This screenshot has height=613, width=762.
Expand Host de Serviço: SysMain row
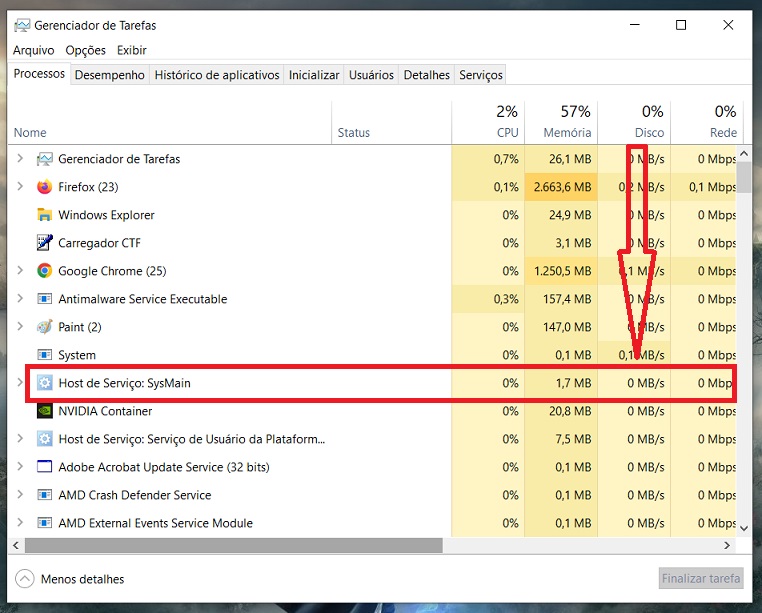click(x=20, y=382)
